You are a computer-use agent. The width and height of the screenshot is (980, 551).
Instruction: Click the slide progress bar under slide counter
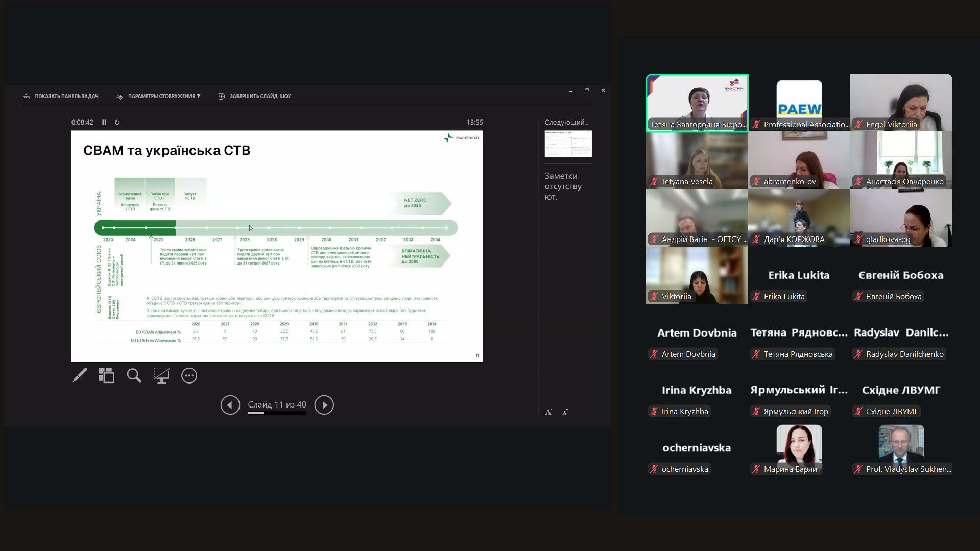point(277,413)
